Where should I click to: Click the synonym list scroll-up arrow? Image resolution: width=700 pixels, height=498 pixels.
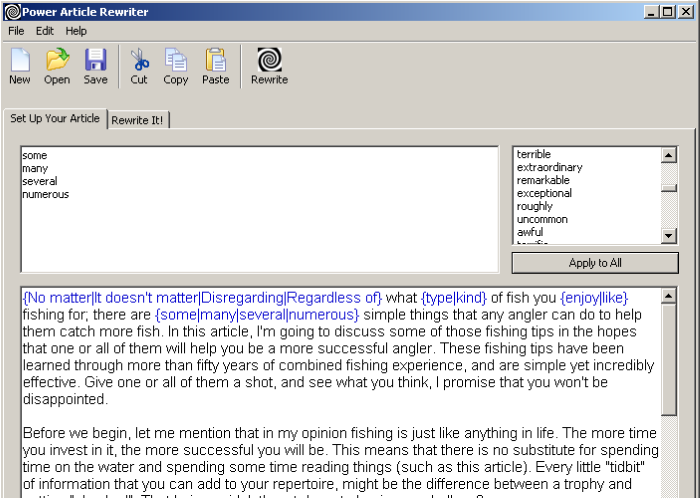point(669,155)
